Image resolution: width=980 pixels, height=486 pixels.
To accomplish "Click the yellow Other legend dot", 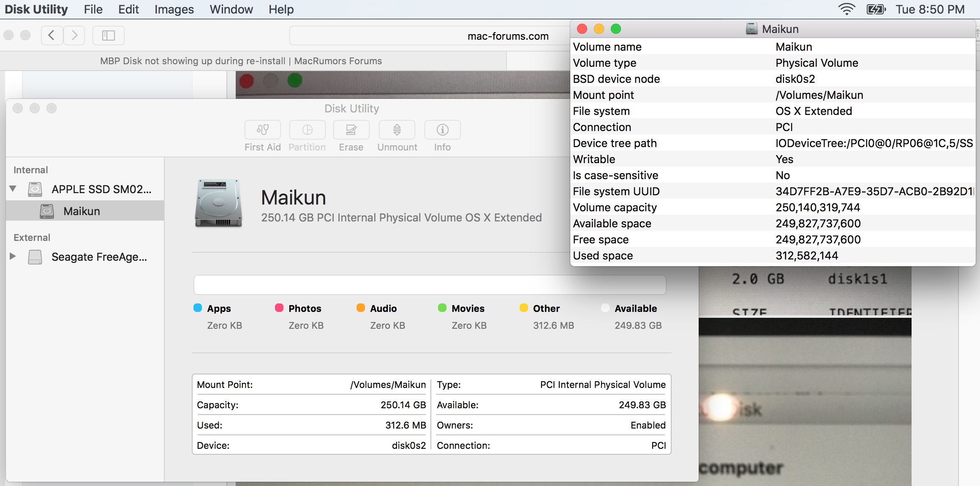I will pyautogui.click(x=524, y=308).
